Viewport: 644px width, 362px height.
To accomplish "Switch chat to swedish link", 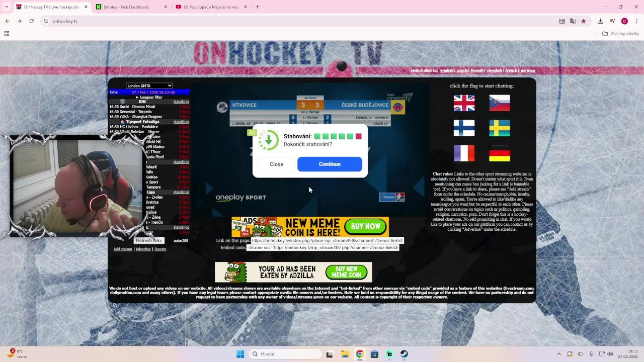I will tap(495, 70).
